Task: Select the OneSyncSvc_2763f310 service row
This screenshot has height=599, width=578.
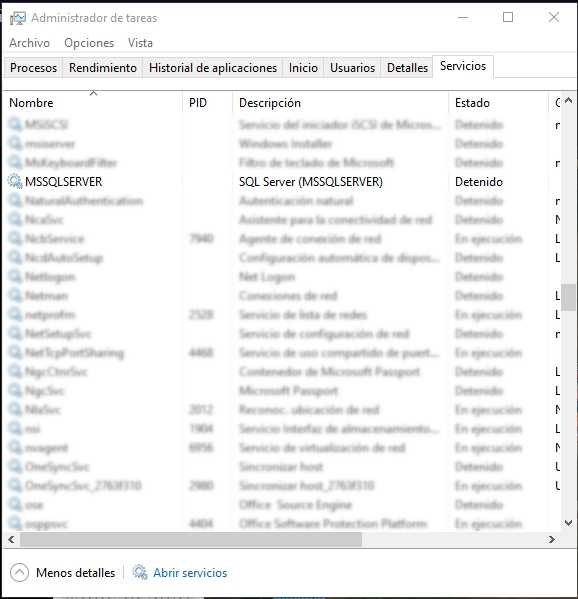Action: (x=282, y=486)
